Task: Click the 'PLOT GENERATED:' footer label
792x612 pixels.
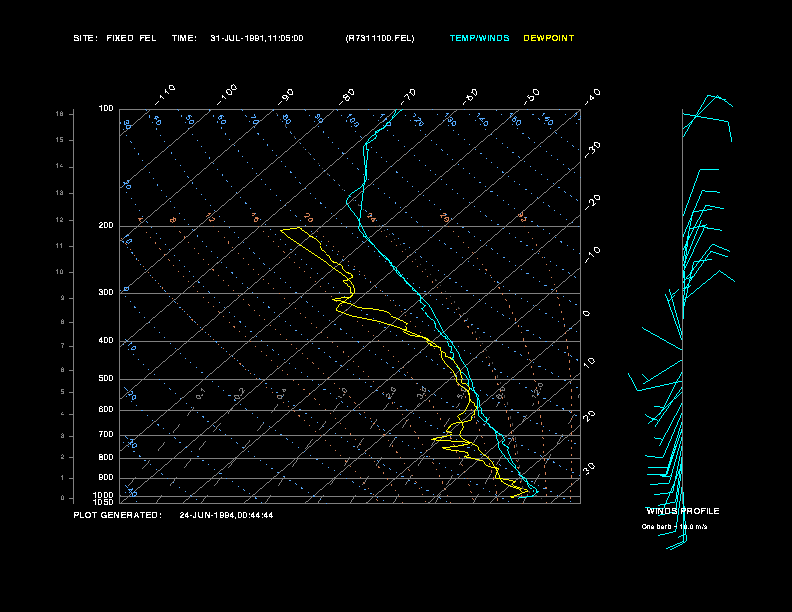Action: click(x=118, y=515)
